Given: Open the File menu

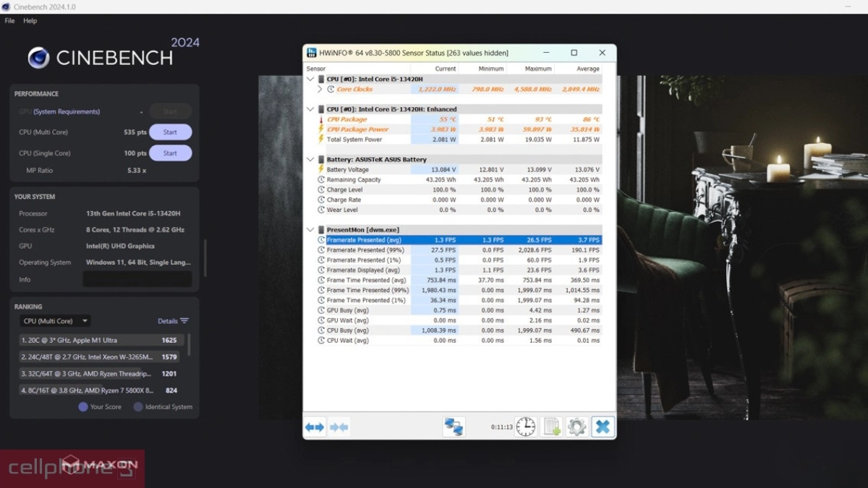Looking at the screenshot, I should 9,21.
